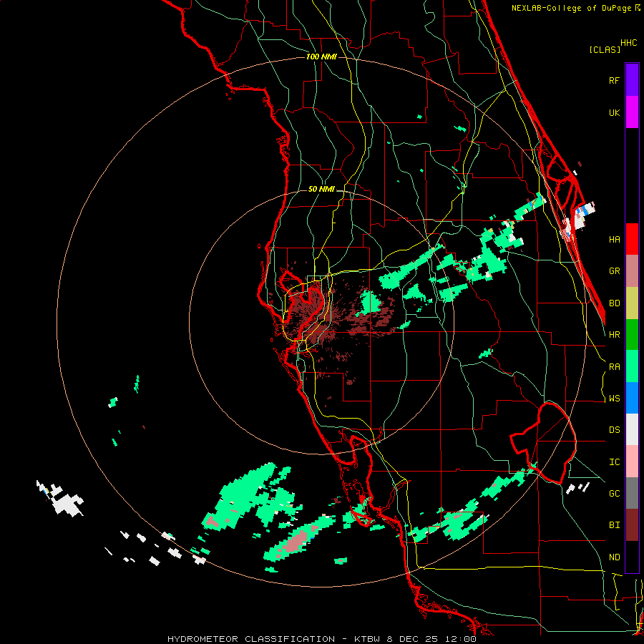This screenshot has height=644, width=644.
Task: Click the 50 NMI range ring label
Action: 321,189
